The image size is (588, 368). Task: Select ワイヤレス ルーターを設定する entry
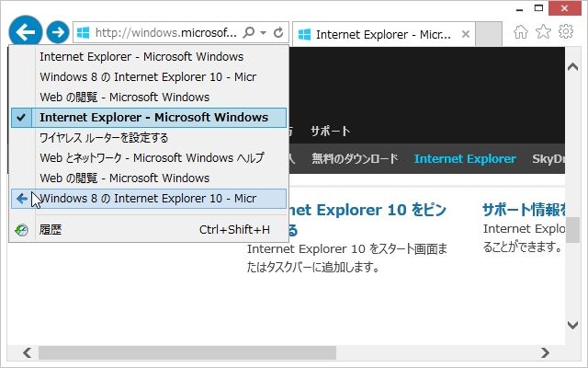coord(149,138)
